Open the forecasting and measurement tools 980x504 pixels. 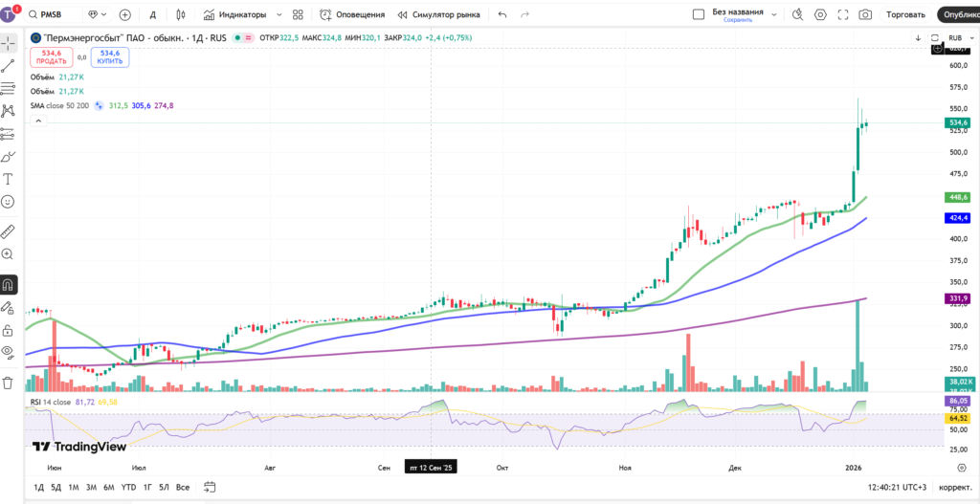9,134
